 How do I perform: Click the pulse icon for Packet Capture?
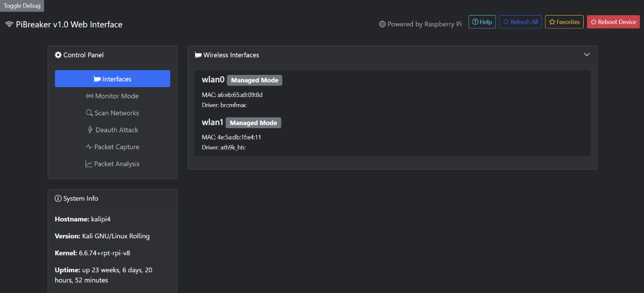[89, 147]
